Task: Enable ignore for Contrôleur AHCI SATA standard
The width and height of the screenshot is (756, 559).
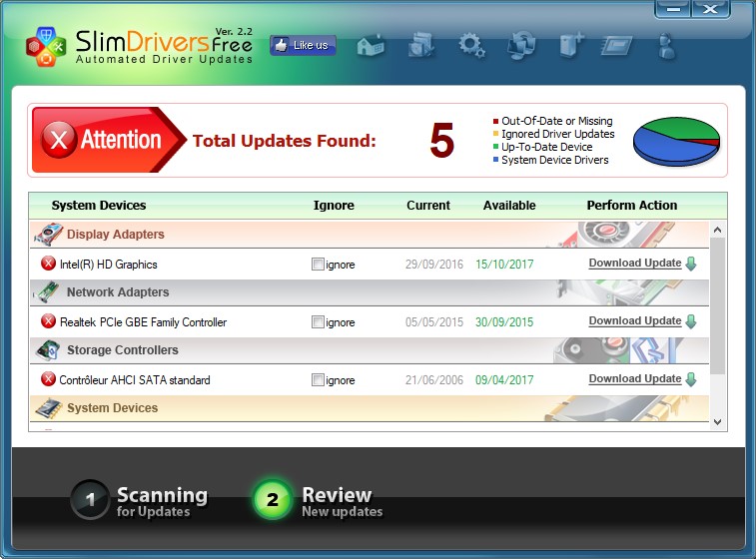Action: pyautogui.click(x=318, y=380)
